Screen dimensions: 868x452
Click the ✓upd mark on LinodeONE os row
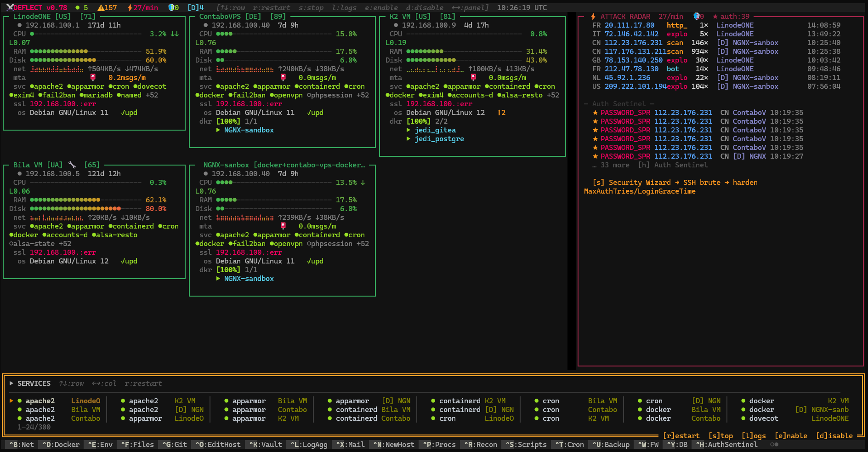tap(129, 113)
